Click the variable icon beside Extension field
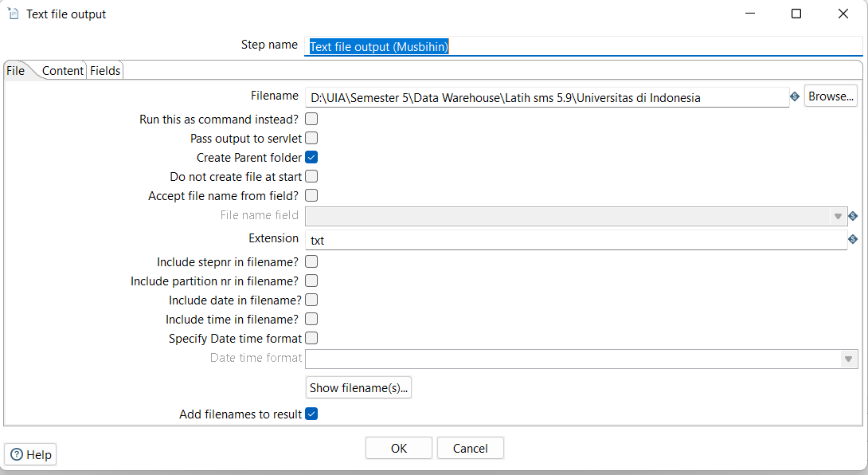This screenshot has width=868, height=475. (x=853, y=239)
